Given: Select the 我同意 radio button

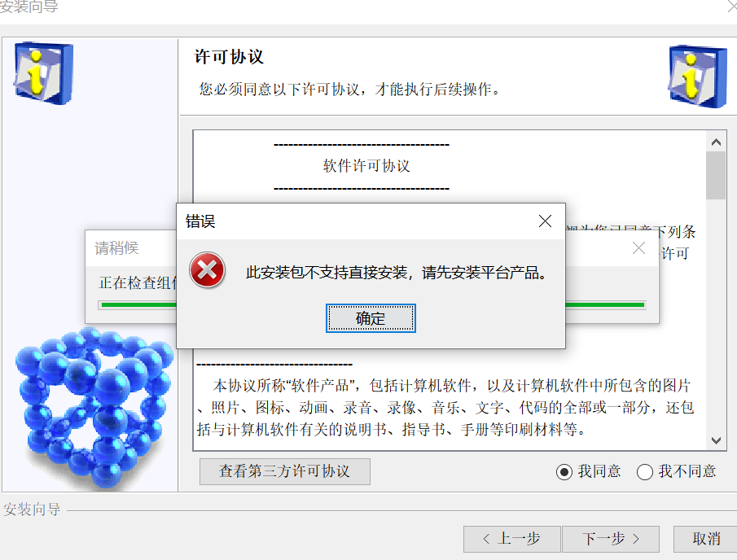Looking at the screenshot, I should tap(564, 471).
